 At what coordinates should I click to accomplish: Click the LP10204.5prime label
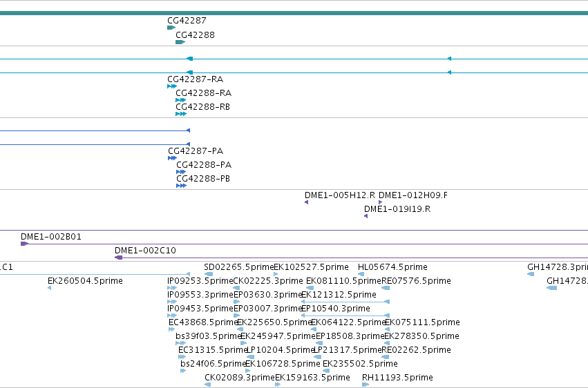coord(280,350)
